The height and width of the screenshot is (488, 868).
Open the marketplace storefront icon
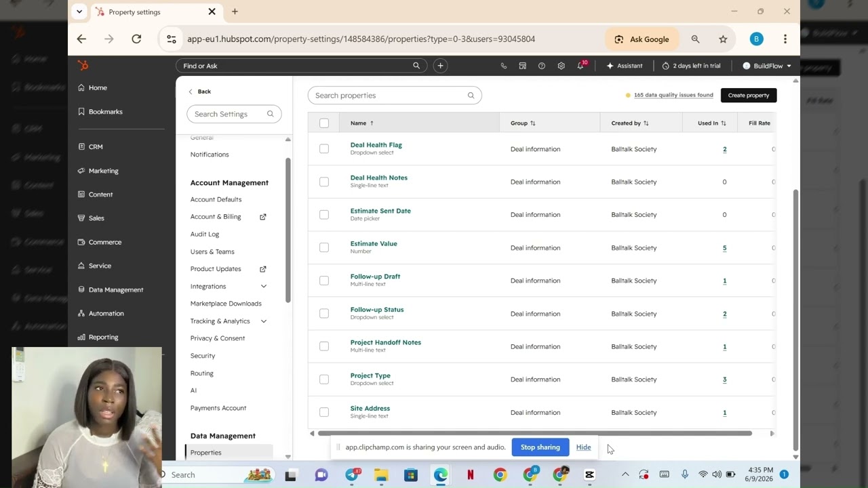(x=522, y=66)
